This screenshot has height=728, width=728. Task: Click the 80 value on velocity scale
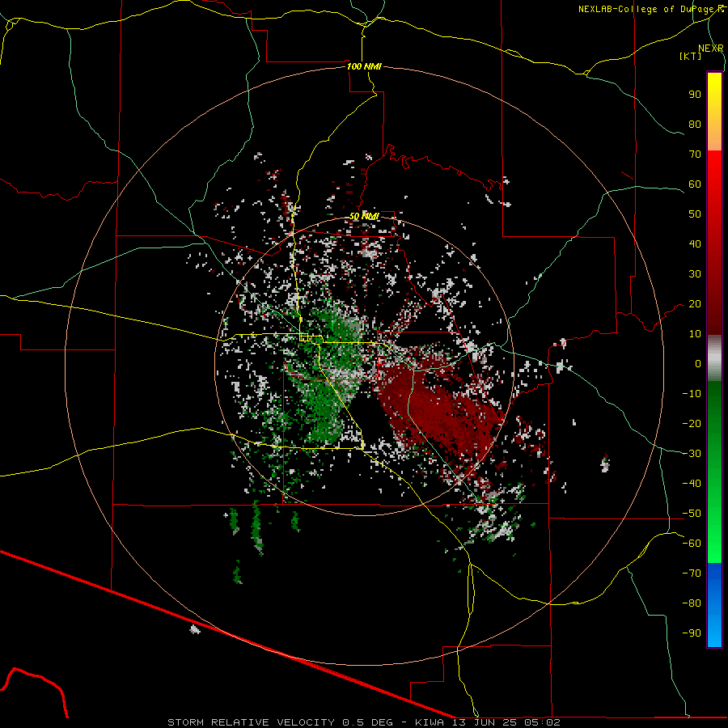(695, 125)
